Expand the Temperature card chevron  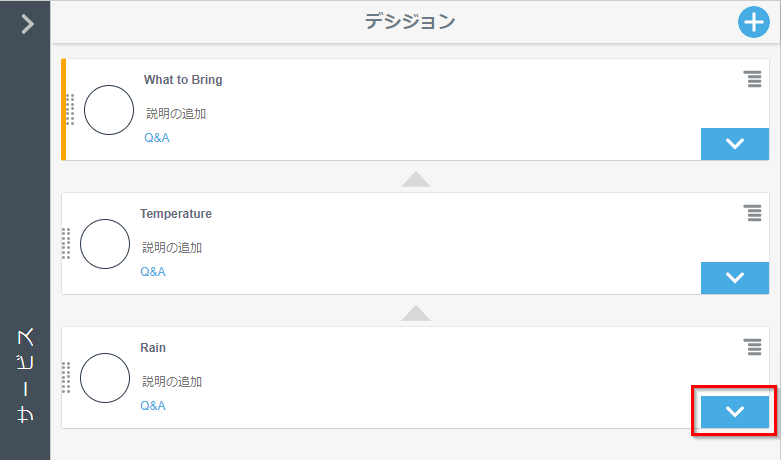[x=735, y=278]
